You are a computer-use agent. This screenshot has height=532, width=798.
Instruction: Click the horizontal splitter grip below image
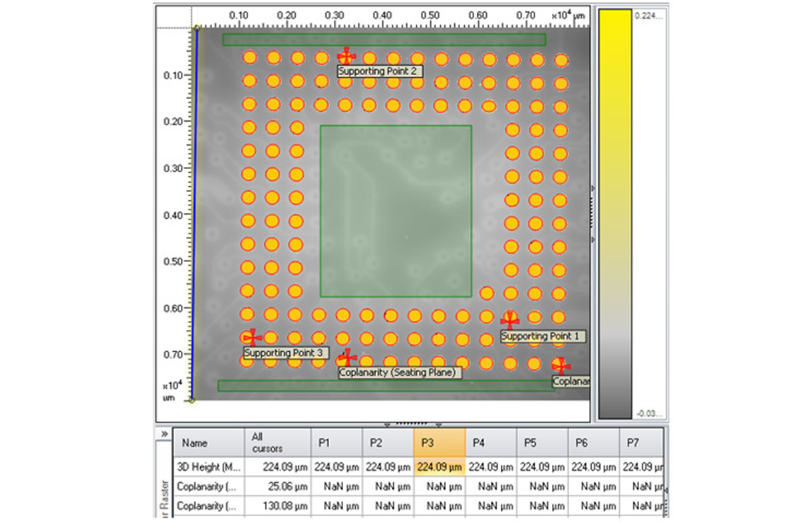pos(411,424)
